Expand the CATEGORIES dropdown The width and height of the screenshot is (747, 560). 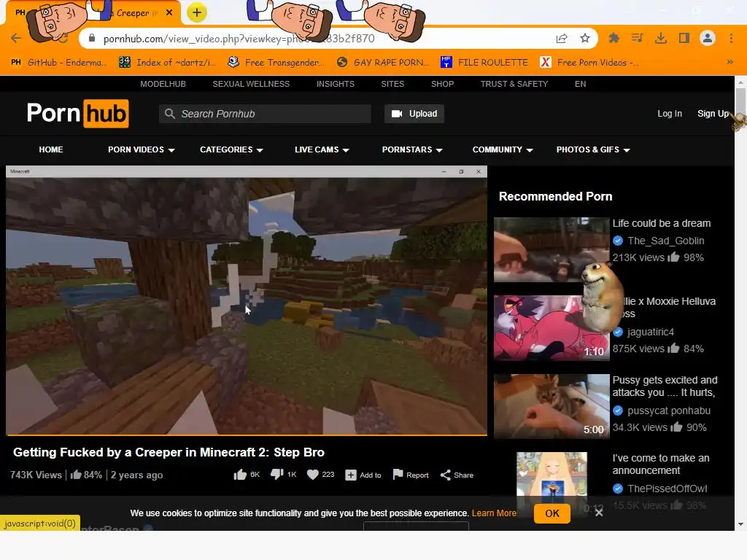(231, 149)
